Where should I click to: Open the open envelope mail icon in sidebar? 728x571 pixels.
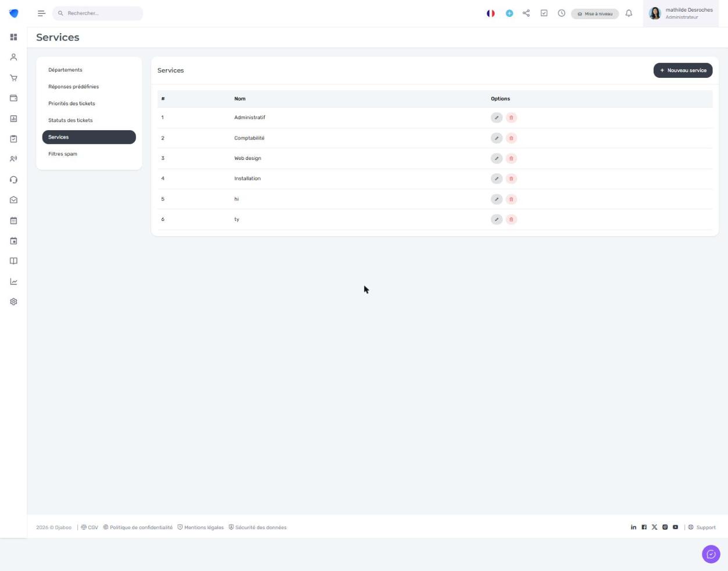coord(13,200)
